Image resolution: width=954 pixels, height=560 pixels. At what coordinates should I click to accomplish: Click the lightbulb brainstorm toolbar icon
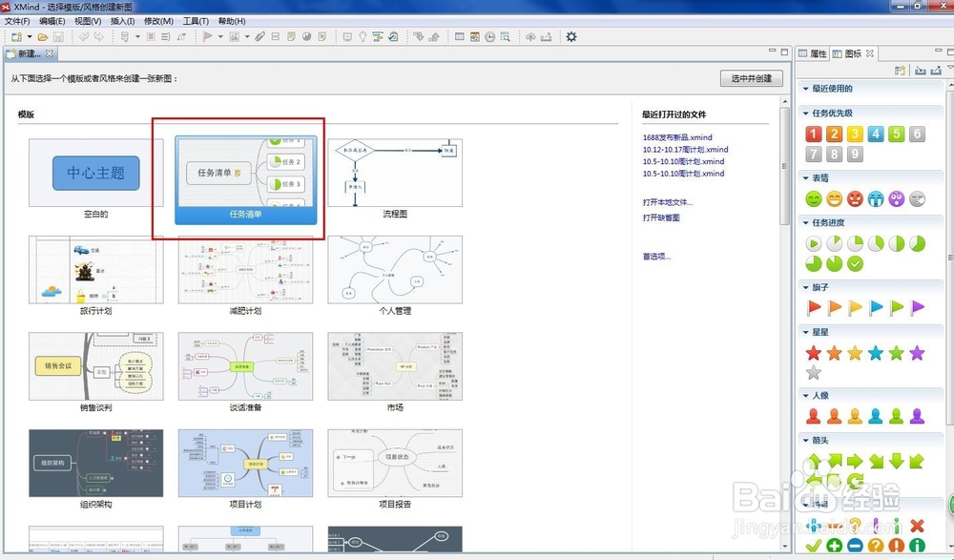(x=363, y=37)
